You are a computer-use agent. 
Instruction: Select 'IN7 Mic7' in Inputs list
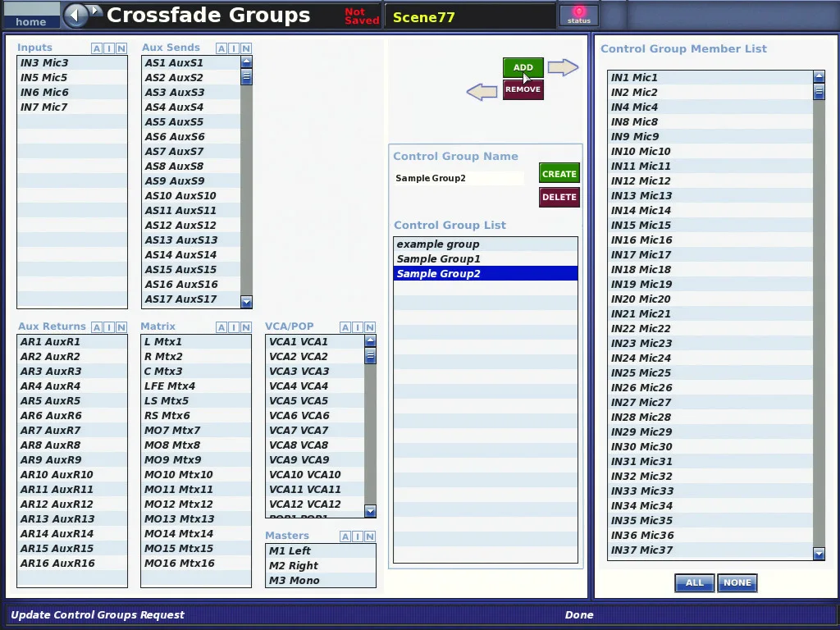point(72,107)
